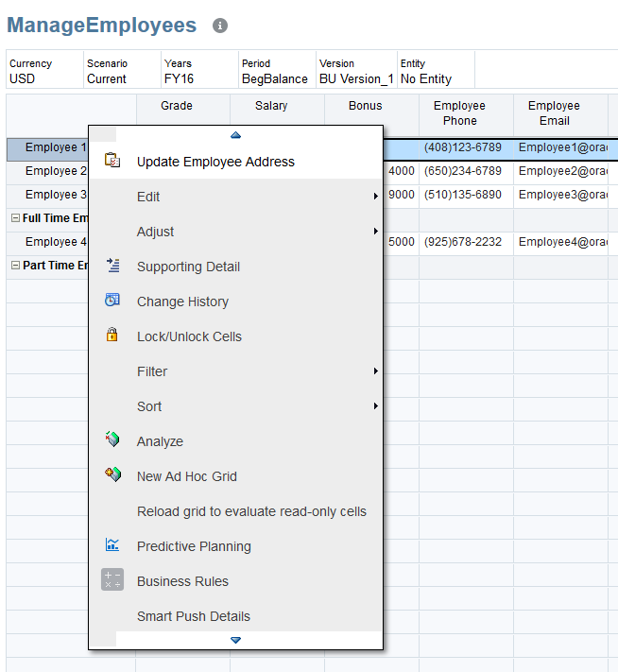Expand Filter submenu arrow
Screen dimensions: 618x672
(375, 371)
